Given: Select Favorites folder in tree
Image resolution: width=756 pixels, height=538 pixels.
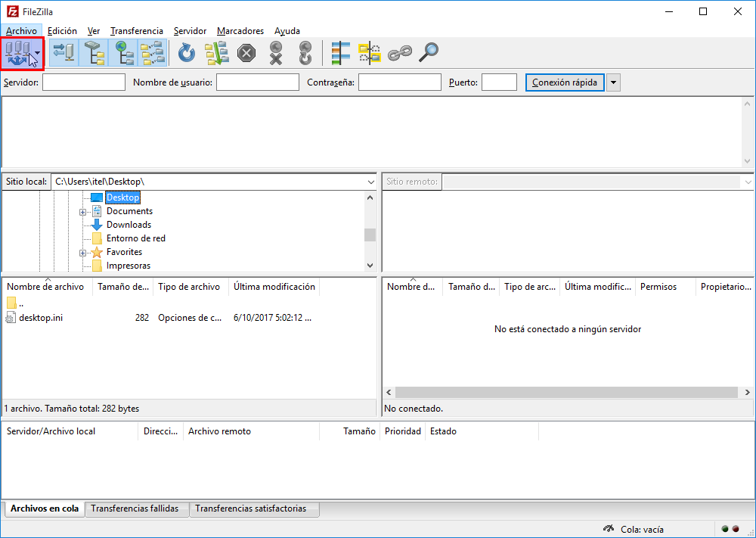Looking at the screenshot, I should (x=124, y=252).
